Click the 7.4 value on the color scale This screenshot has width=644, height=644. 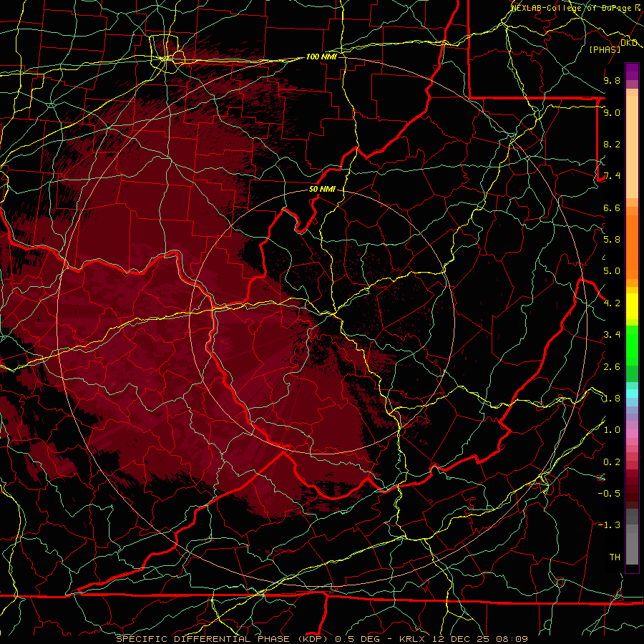[612, 176]
